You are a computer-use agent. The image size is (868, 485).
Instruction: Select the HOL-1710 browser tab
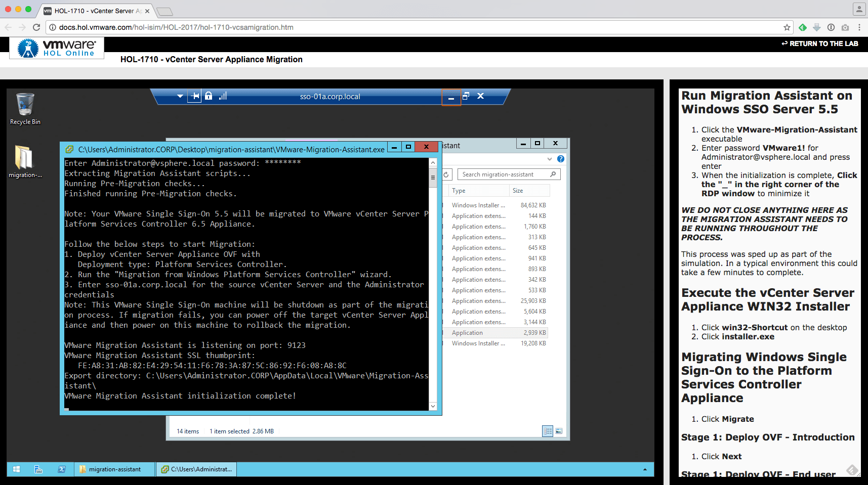click(96, 11)
